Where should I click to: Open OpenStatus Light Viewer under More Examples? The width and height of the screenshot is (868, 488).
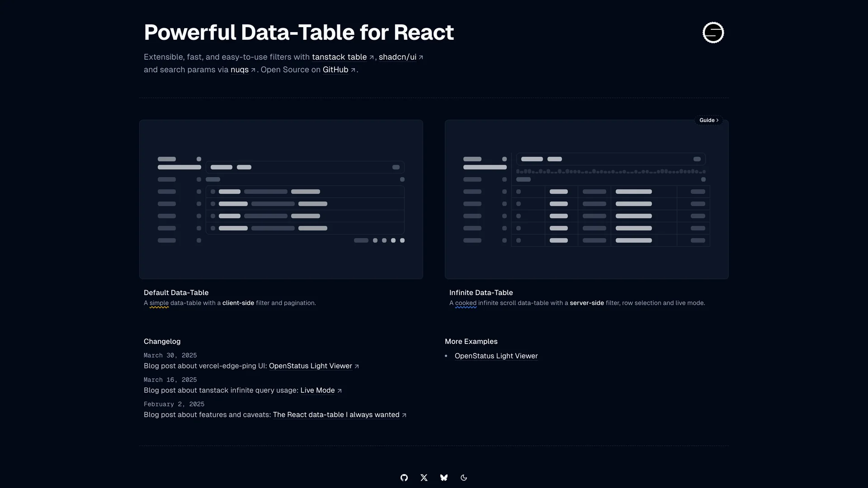click(496, 356)
